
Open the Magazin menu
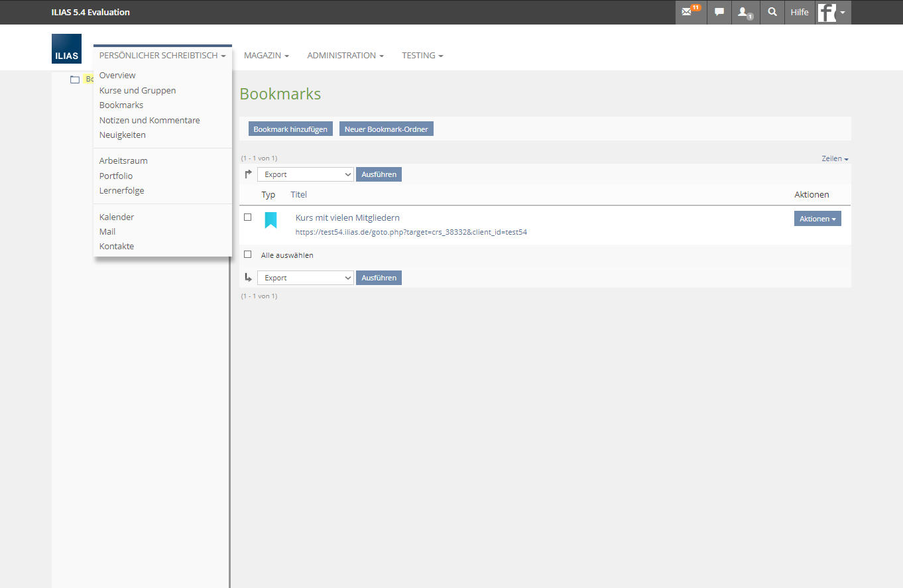(x=266, y=56)
